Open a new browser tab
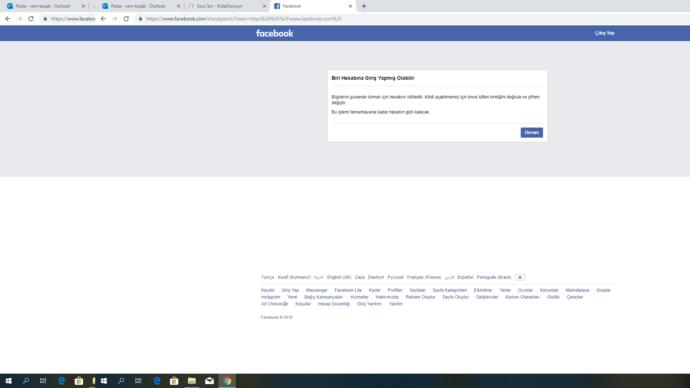Viewport: 690px width, 388px height. [364, 6]
